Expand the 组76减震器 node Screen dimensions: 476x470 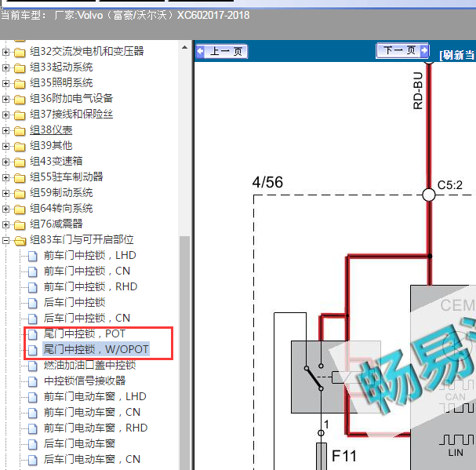point(5,224)
